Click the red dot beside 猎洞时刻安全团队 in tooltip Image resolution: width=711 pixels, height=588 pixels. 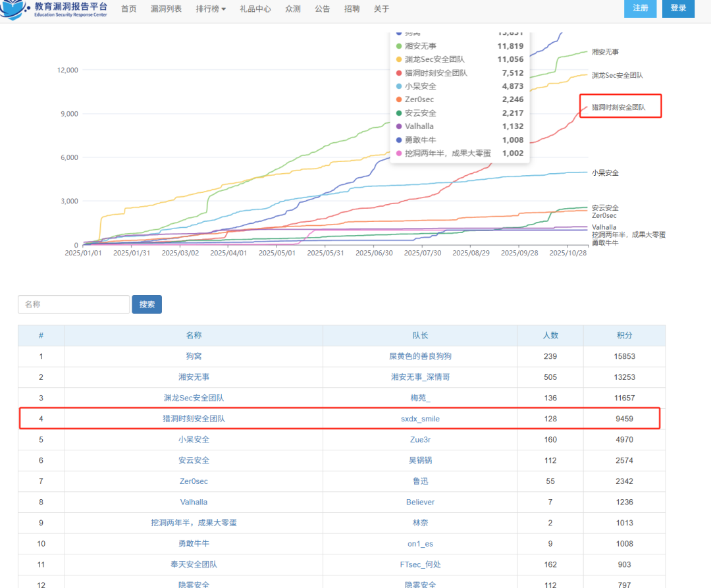point(399,73)
